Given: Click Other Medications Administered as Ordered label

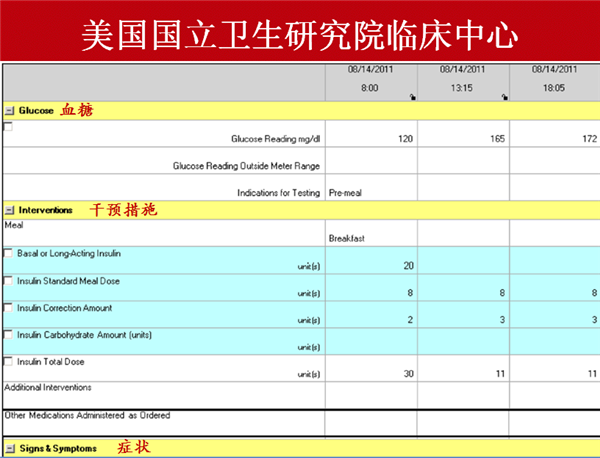Looking at the screenshot, I should [x=87, y=415].
